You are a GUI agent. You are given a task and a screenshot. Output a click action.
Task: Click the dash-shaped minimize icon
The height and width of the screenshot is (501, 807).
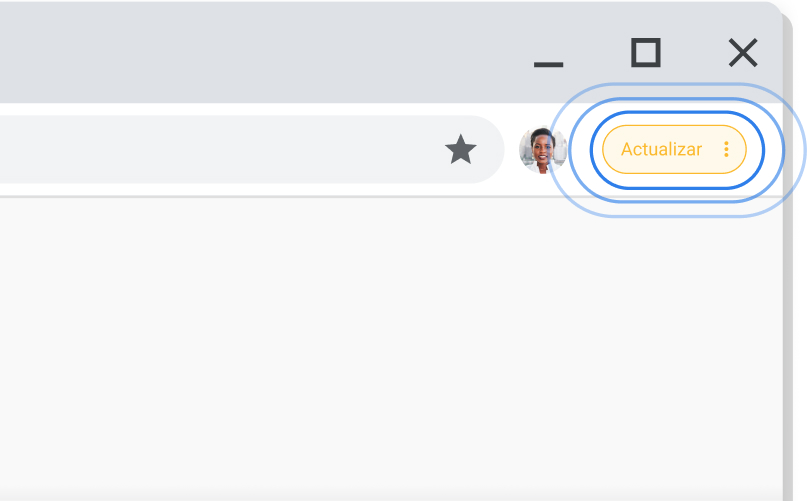[x=548, y=64]
